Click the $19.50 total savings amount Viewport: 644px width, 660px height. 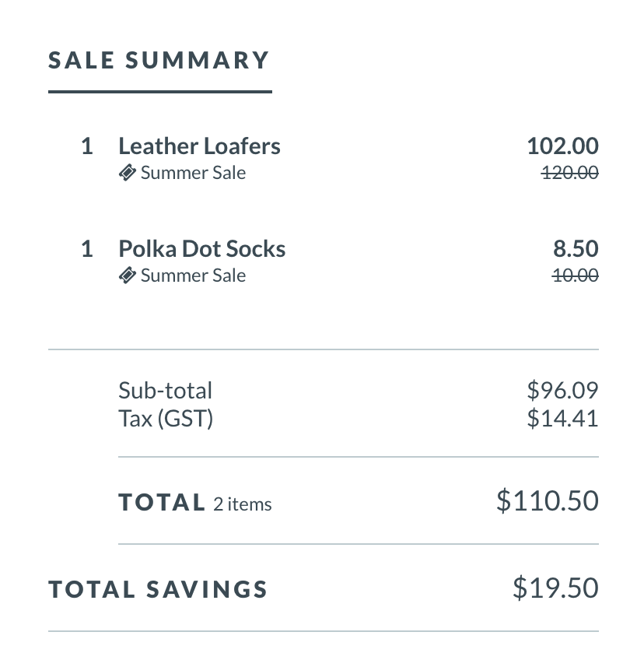(x=555, y=588)
